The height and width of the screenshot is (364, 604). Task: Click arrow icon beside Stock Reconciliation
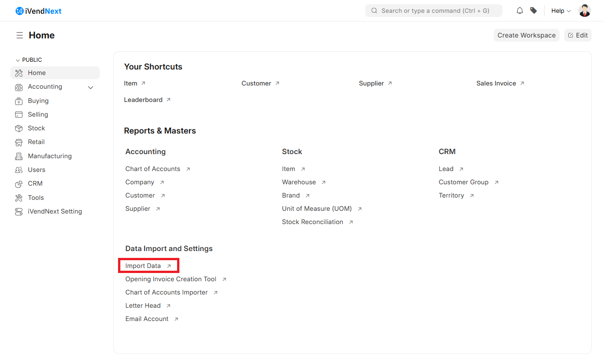351,222
